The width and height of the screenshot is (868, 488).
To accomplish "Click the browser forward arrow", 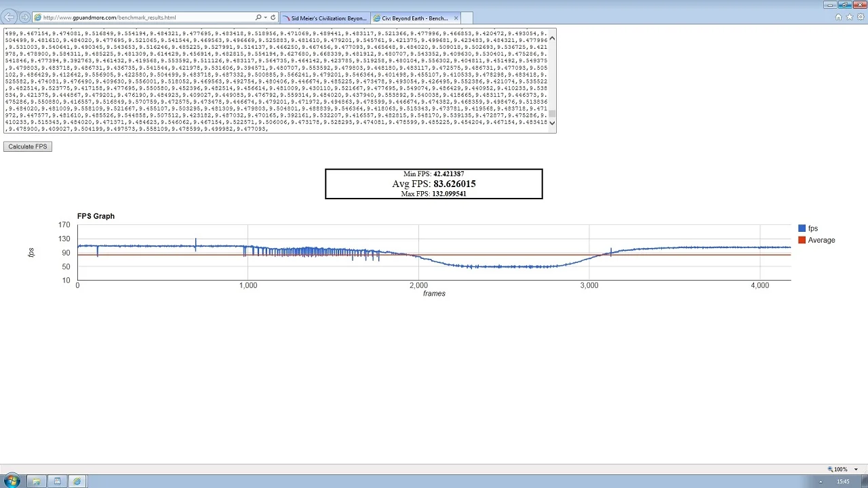I will 24,17.
